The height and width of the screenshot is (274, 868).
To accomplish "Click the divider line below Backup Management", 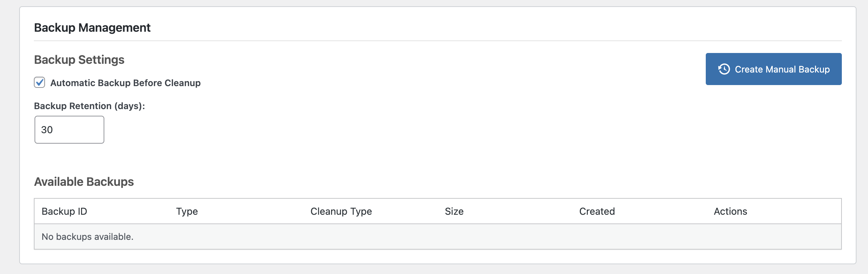I will [437, 41].
